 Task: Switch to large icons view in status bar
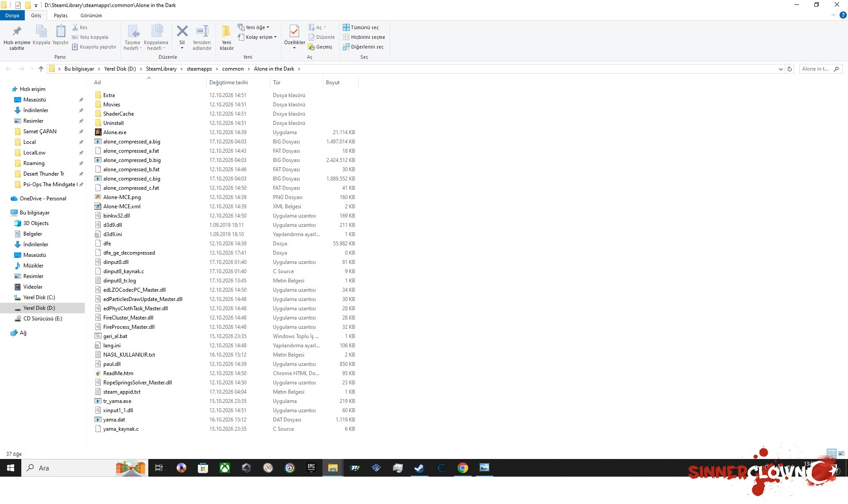[841, 453]
